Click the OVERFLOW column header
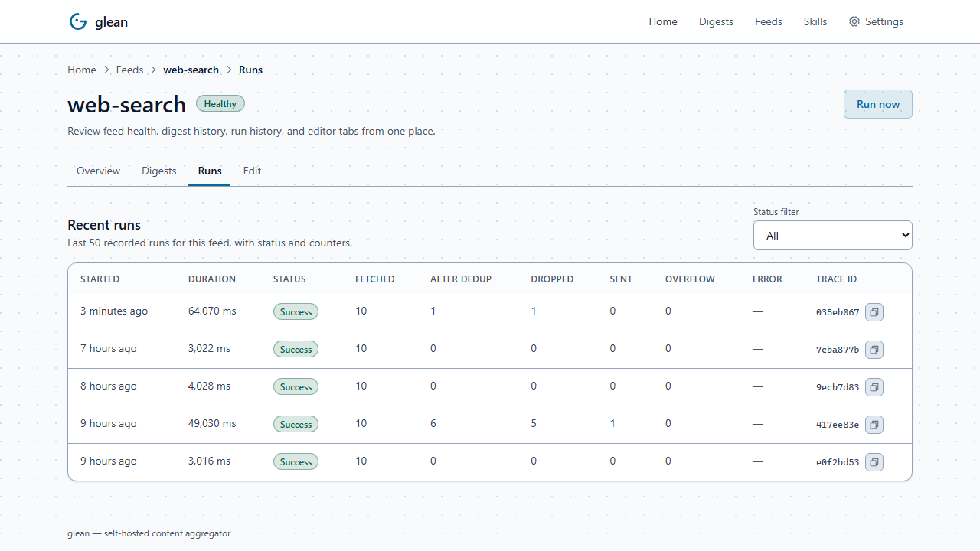The height and width of the screenshot is (551, 980). coord(690,279)
